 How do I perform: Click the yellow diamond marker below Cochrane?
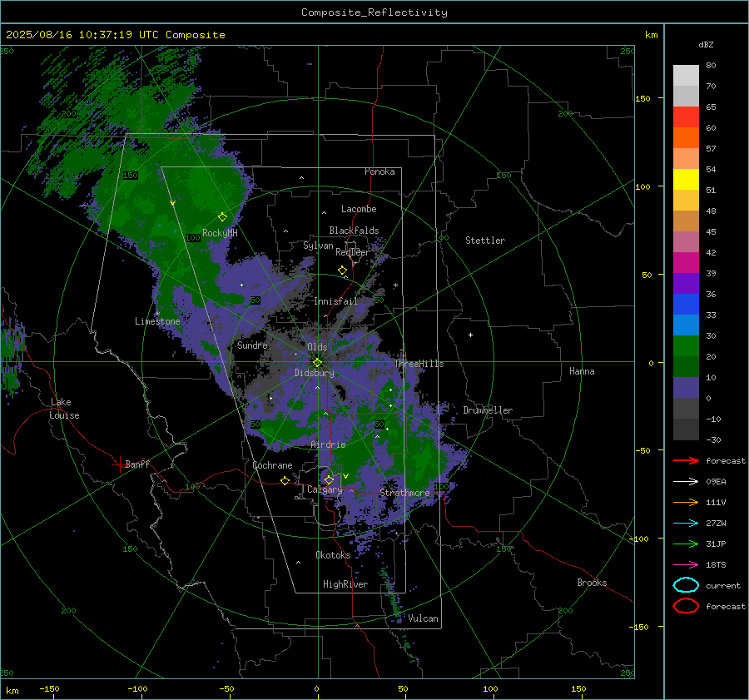[285, 480]
